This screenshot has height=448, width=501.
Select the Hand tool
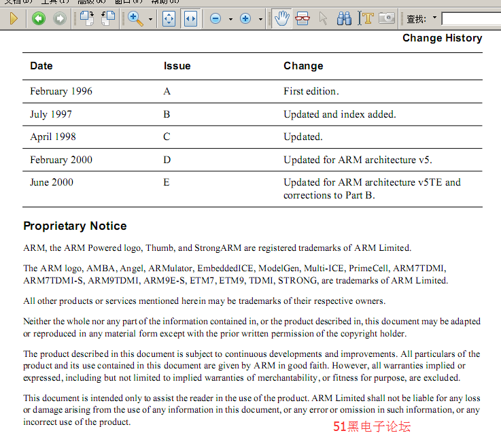click(x=281, y=19)
